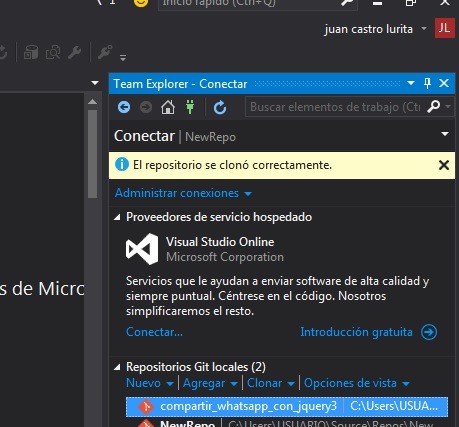The width and height of the screenshot is (459, 427).
Task: Open Opciones de vista menu
Action: (x=357, y=383)
